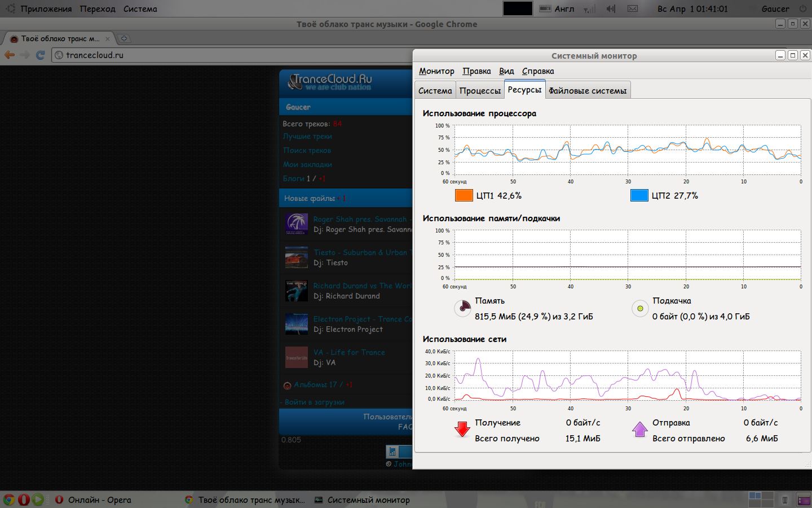Viewport: 812px width, 508px height.
Task: Reload the trancecloud.ru page
Action: point(40,55)
